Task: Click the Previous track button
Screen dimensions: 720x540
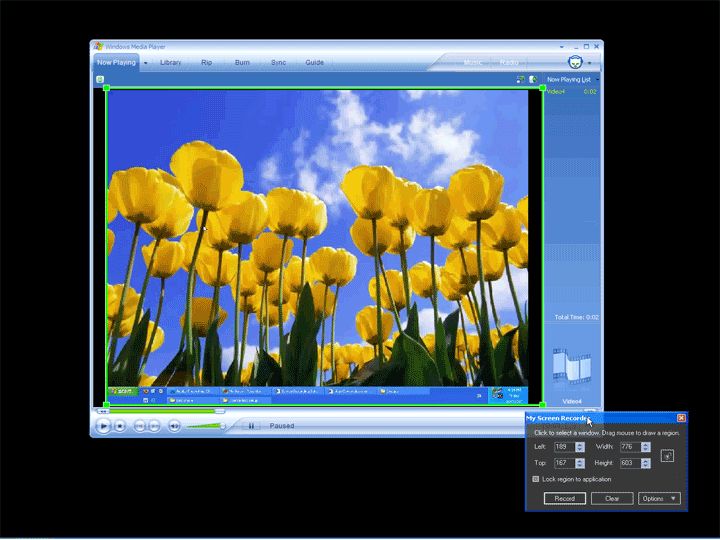Action: point(139,426)
